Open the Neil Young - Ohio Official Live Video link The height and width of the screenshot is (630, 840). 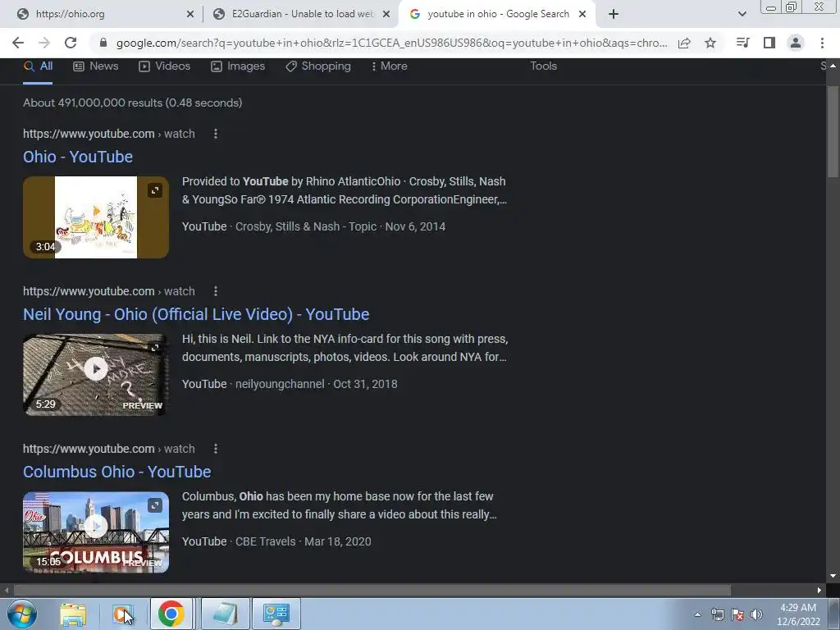click(196, 314)
